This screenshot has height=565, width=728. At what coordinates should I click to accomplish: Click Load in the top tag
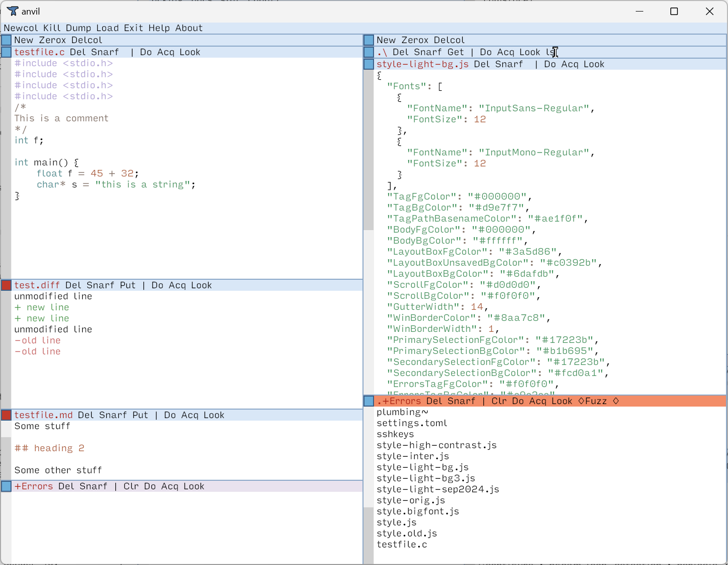click(108, 28)
